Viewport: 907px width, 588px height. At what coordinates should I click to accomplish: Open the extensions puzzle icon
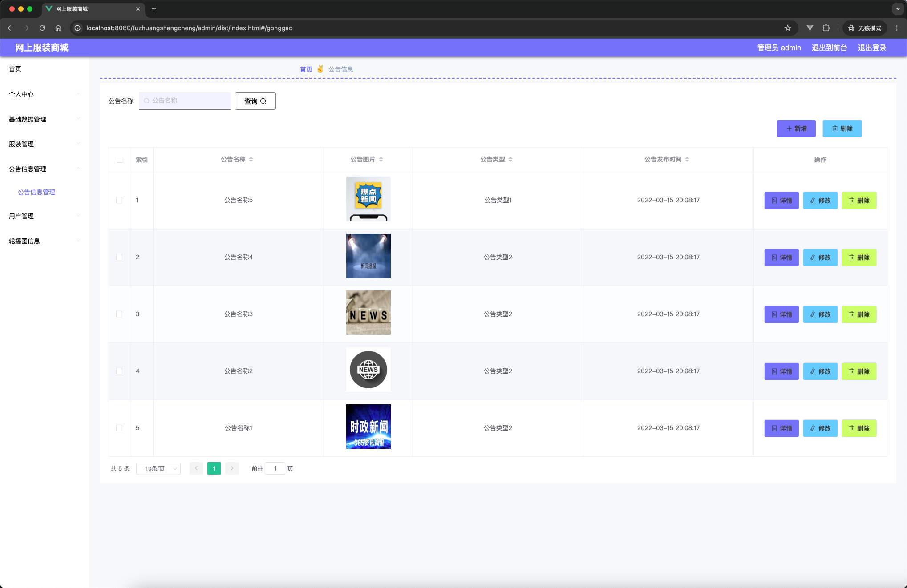tap(826, 28)
